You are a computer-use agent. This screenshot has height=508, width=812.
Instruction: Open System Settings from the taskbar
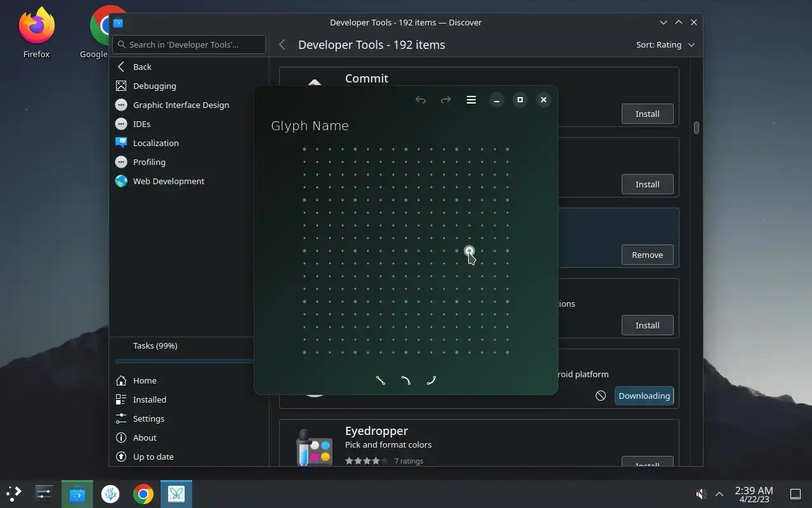click(44, 493)
